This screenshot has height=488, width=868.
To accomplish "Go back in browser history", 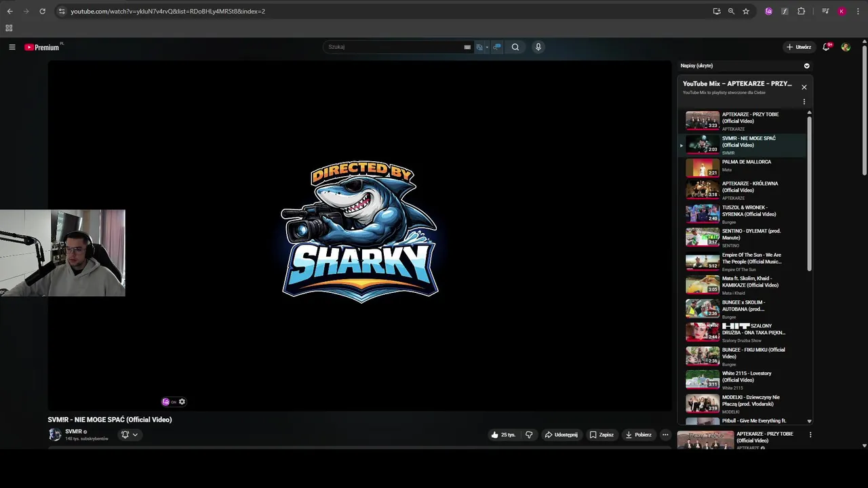I will [9, 11].
